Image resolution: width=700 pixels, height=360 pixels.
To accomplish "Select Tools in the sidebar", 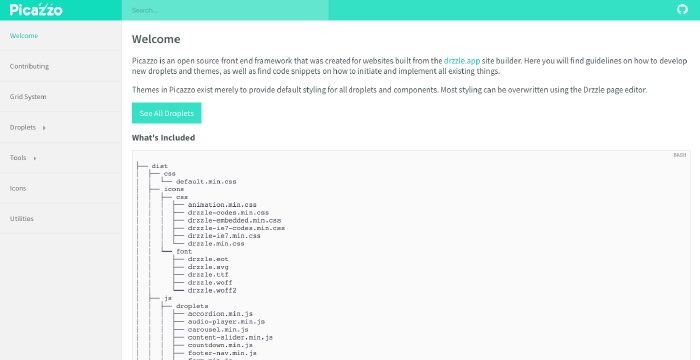I will coord(18,158).
